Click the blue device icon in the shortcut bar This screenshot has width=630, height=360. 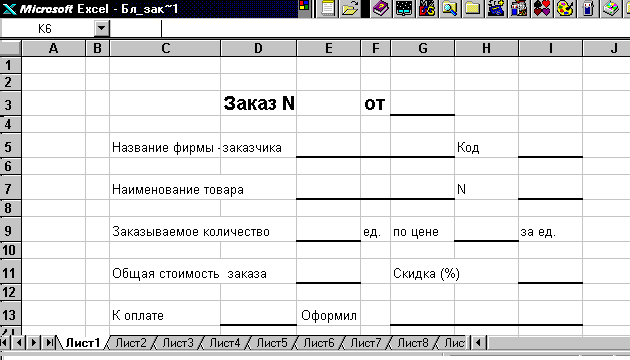coord(588,8)
